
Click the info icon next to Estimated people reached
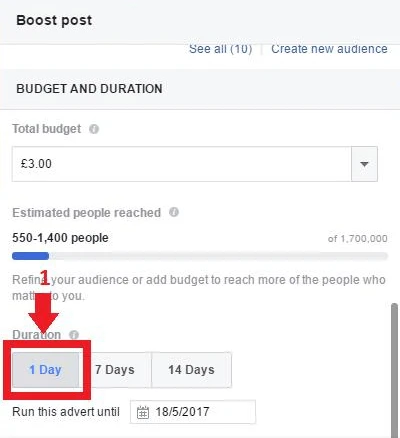pos(174,212)
